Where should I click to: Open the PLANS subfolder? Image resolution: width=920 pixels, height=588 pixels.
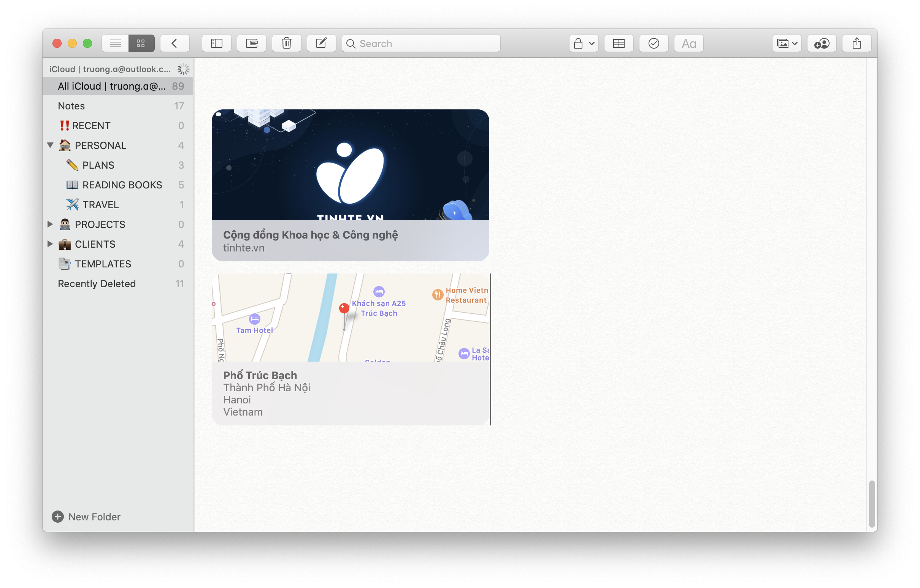[118, 165]
